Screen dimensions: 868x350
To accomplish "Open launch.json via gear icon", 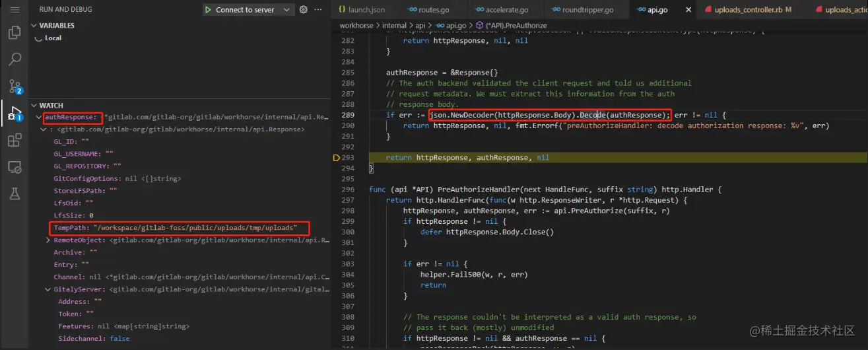I will pyautogui.click(x=304, y=10).
